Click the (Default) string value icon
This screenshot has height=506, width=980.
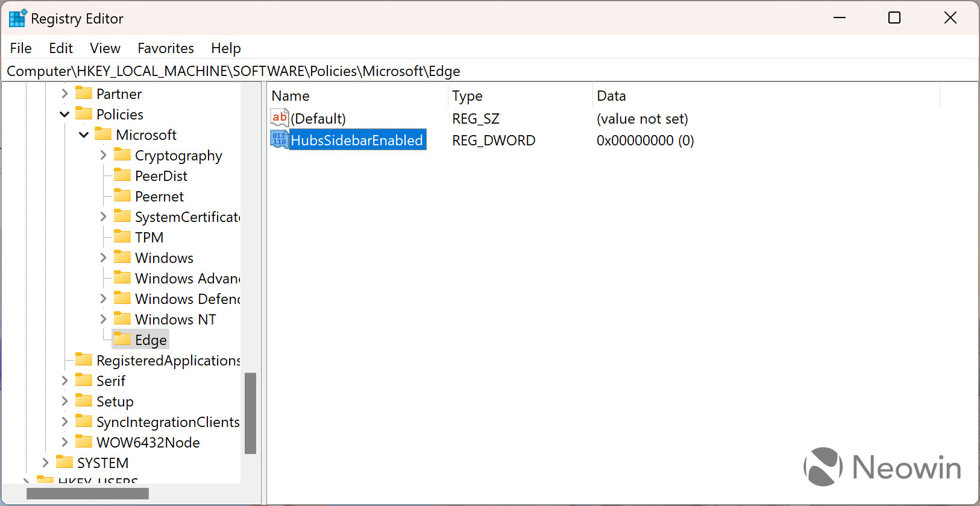(280, 118)
